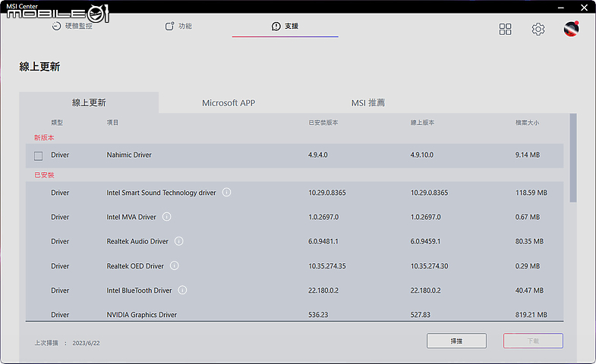Click the 118.59 MB file size
The height and width of the screenshot is (364, 596).
click(x=531, y=193)
